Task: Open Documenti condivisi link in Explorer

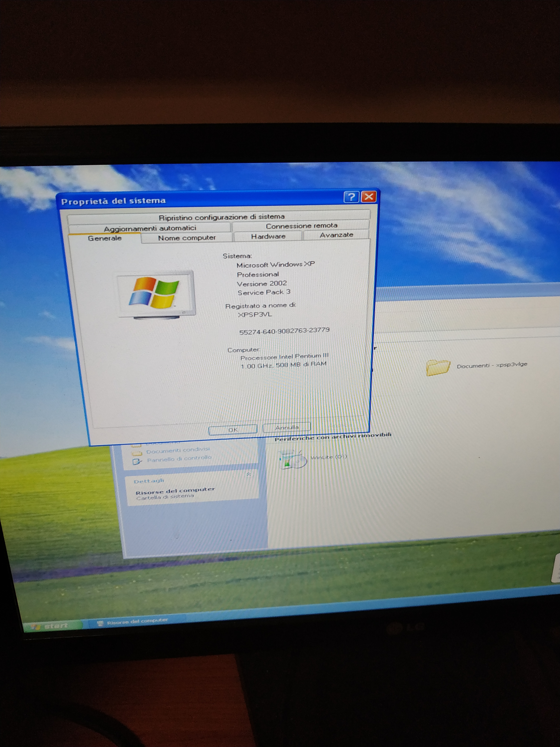Action: (178, 450)
